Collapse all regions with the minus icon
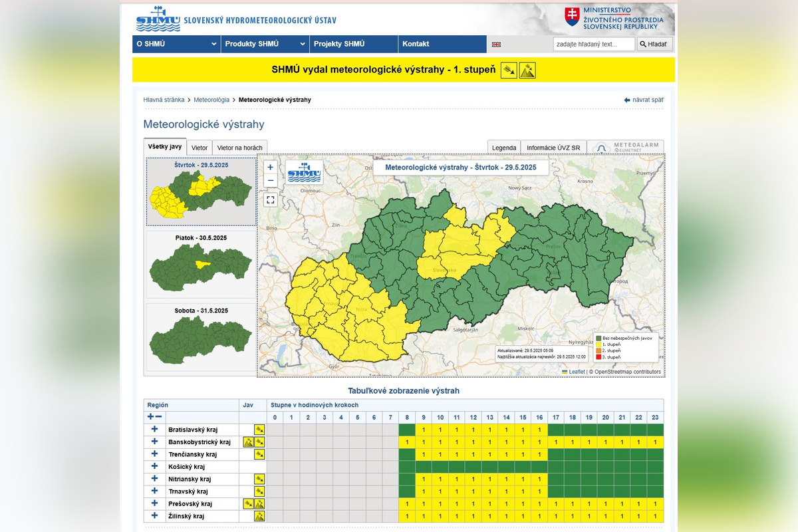The image size is (798, 532). pos(158,417)
